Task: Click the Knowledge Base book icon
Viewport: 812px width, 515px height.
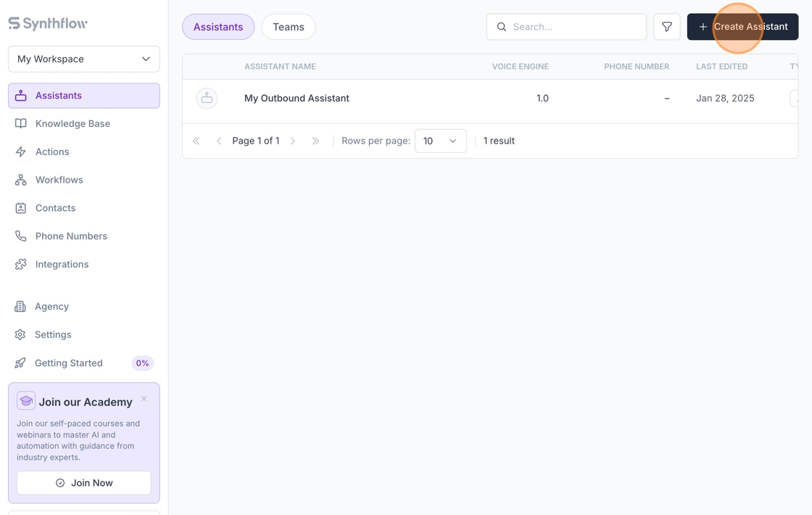Action: [x=21, y=124]
